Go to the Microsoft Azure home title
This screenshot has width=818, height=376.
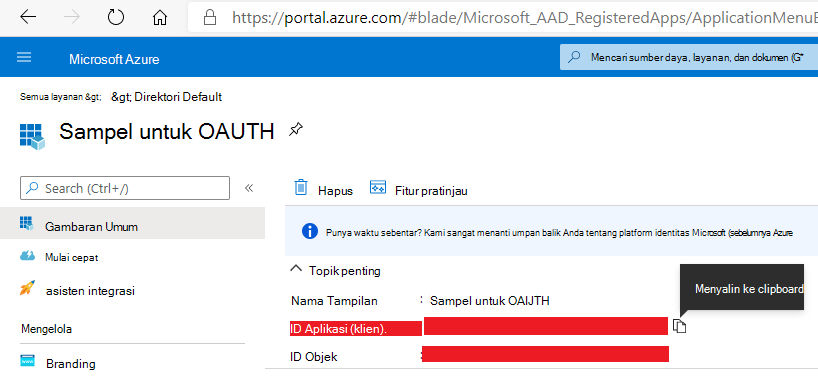114,59
